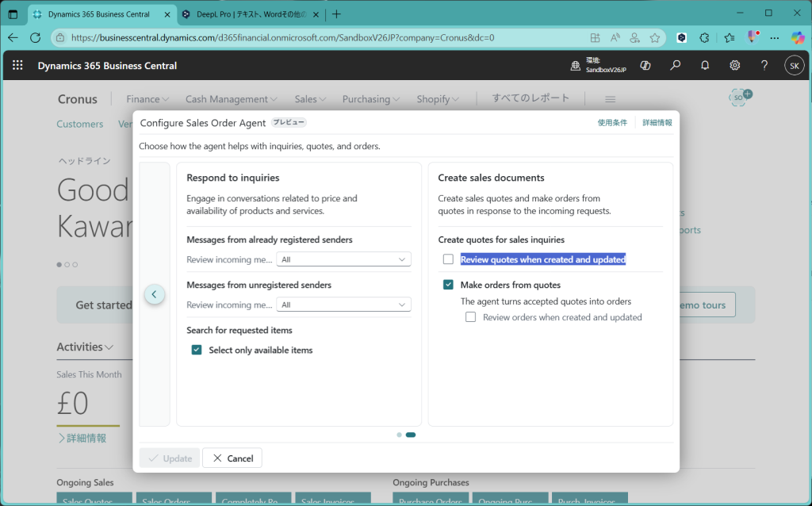Open browser Settings and more menu
Viewport: 812px width, 506px height.
pyautogui.click(x=775, y=38)
